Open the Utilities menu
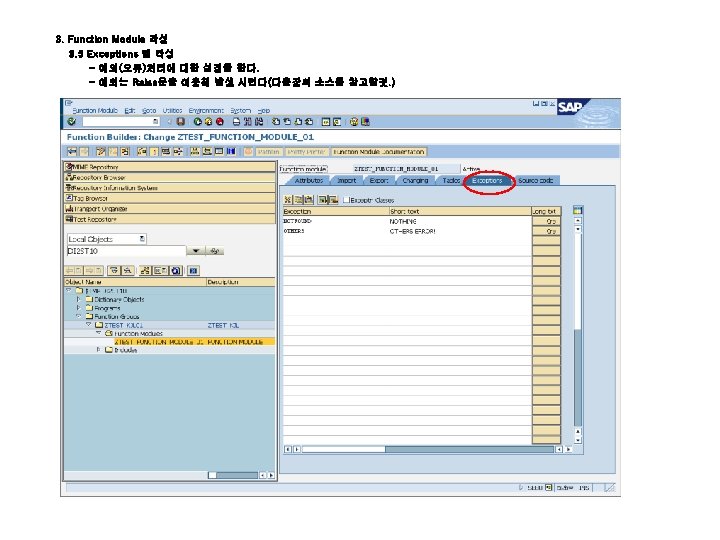The image size is (720, 540). tap(172, 111)
